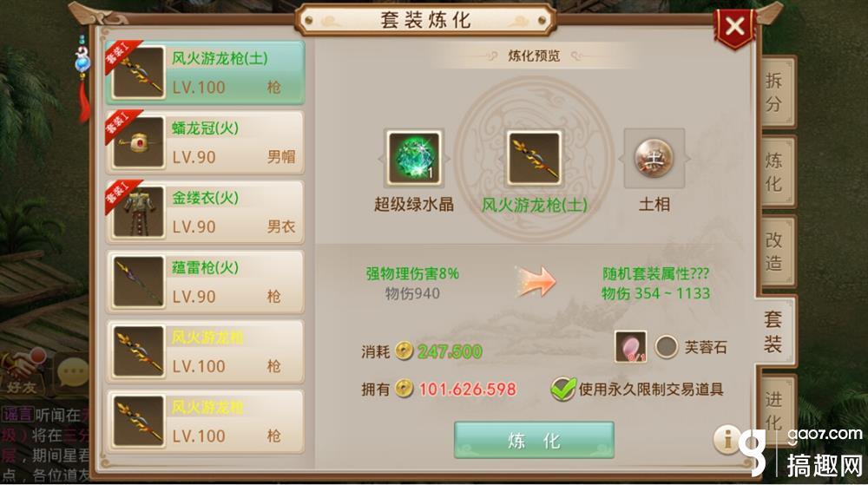Toggle 使用永久限制交易道具 checkbox
The width and height of the screenshot is (868, 485).
click(562, 389)
